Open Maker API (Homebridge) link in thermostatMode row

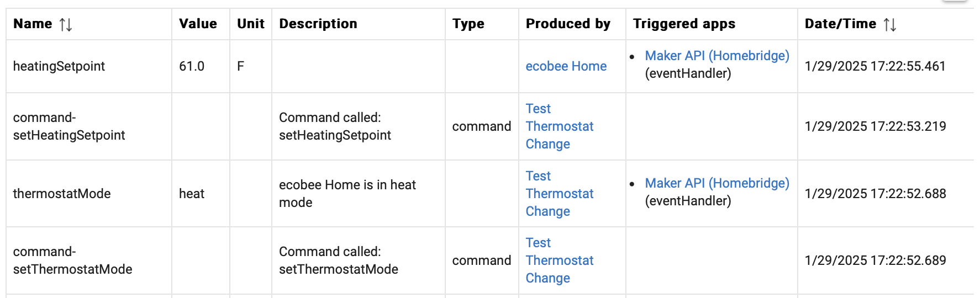pyautogui.click(x=717, y=183)
